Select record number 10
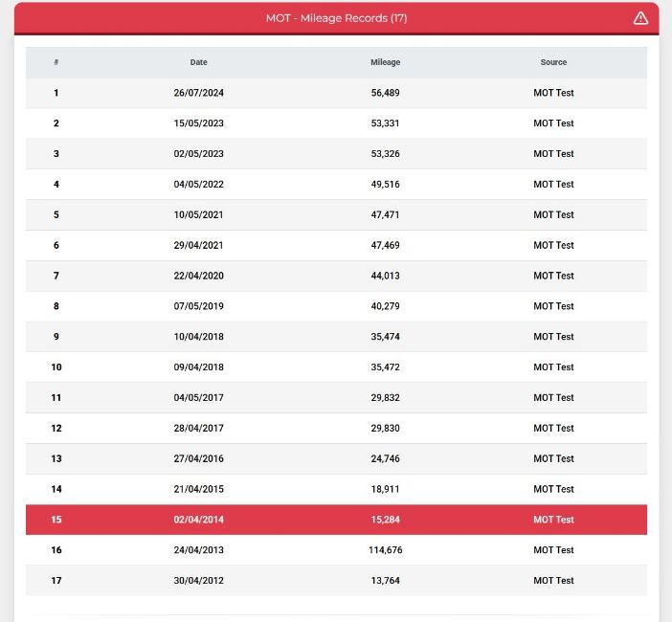 click(x=56, y=367)
